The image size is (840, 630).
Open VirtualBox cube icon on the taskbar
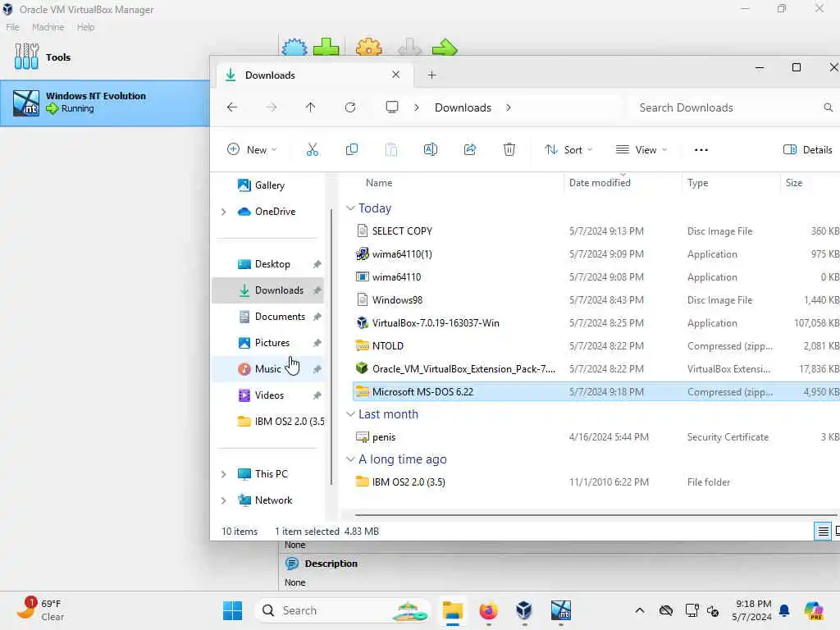(x=524, y=610)
